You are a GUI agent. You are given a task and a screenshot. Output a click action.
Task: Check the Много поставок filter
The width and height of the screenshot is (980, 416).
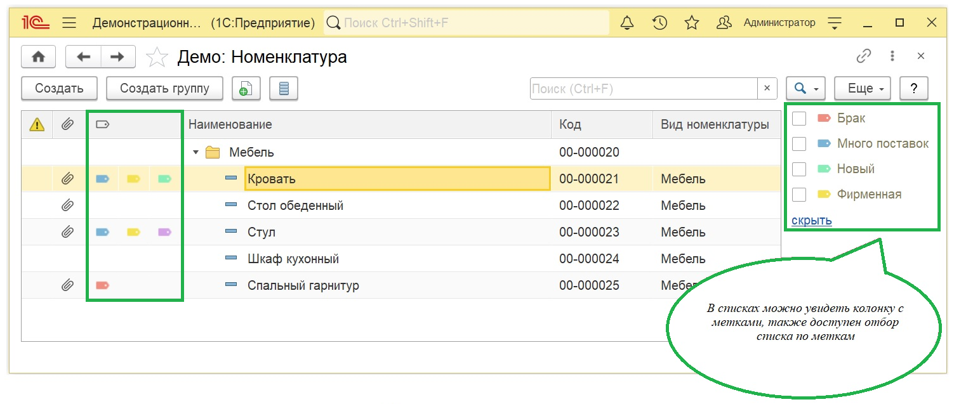point(799,144)
